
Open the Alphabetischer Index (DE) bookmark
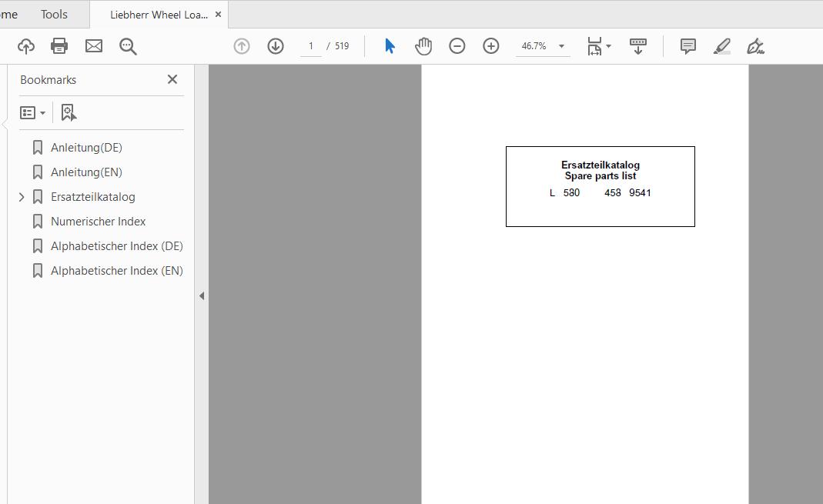click(x=116, y=246)
